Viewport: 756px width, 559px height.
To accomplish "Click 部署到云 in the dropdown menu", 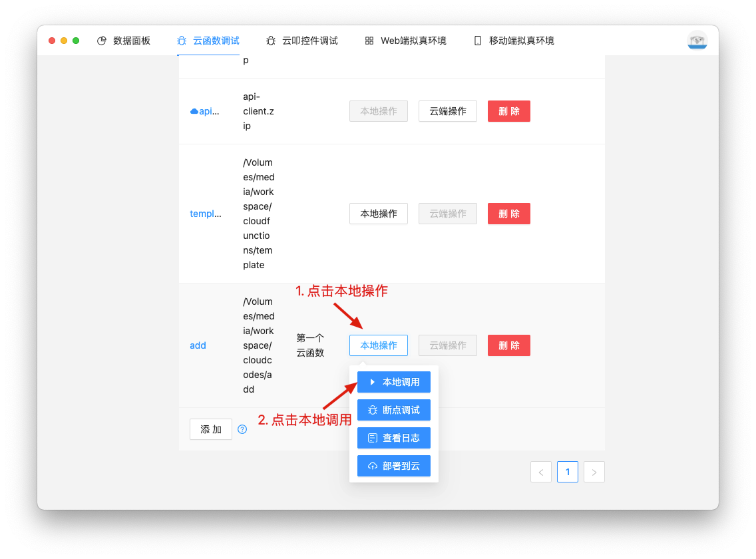I will pyautogui.click(x=393, y=466).
